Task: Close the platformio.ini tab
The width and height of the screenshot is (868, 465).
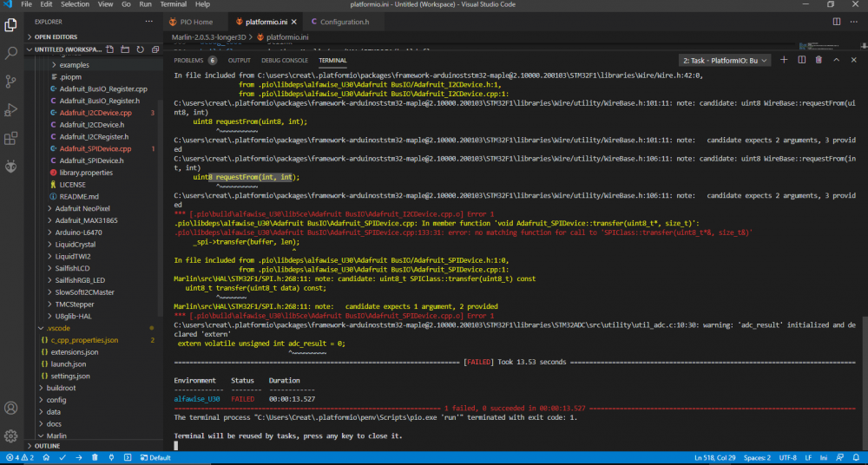Action: pyautogui.click(x=294, y=23)
